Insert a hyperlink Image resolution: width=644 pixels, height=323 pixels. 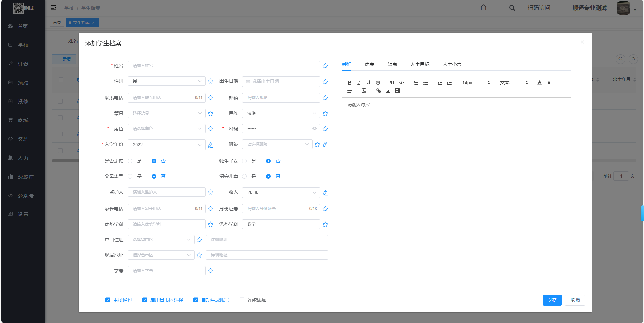click(x=379, y=91)
